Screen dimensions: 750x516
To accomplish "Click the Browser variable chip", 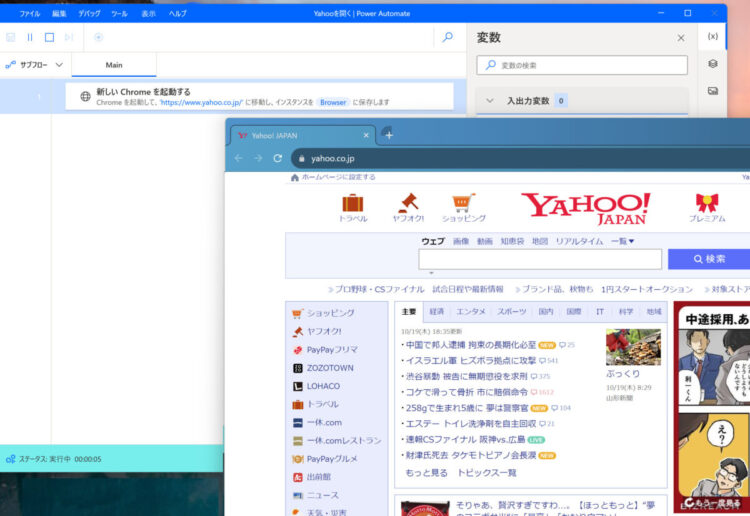I will 333,102.
